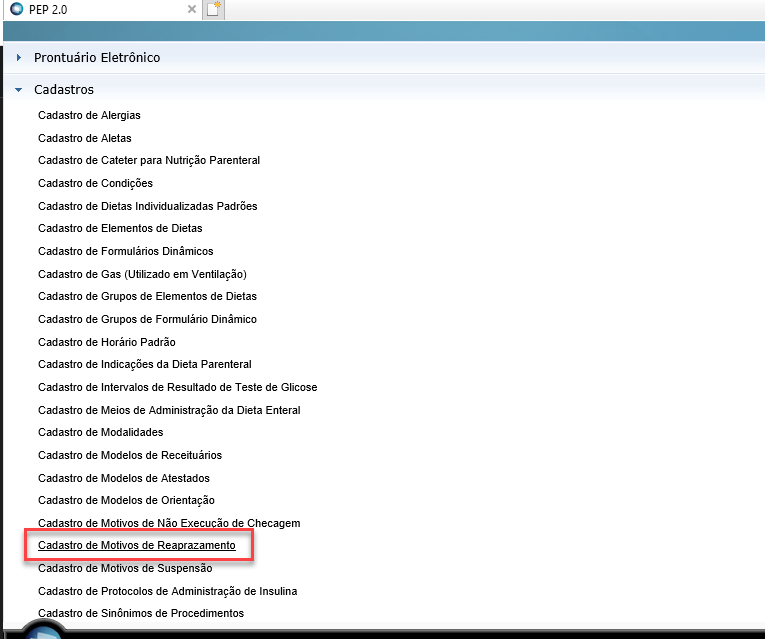Open Cadastro de Protocolos de Administração de Insulina
This screenshot has width=765, height=639.
click(168, 591)
